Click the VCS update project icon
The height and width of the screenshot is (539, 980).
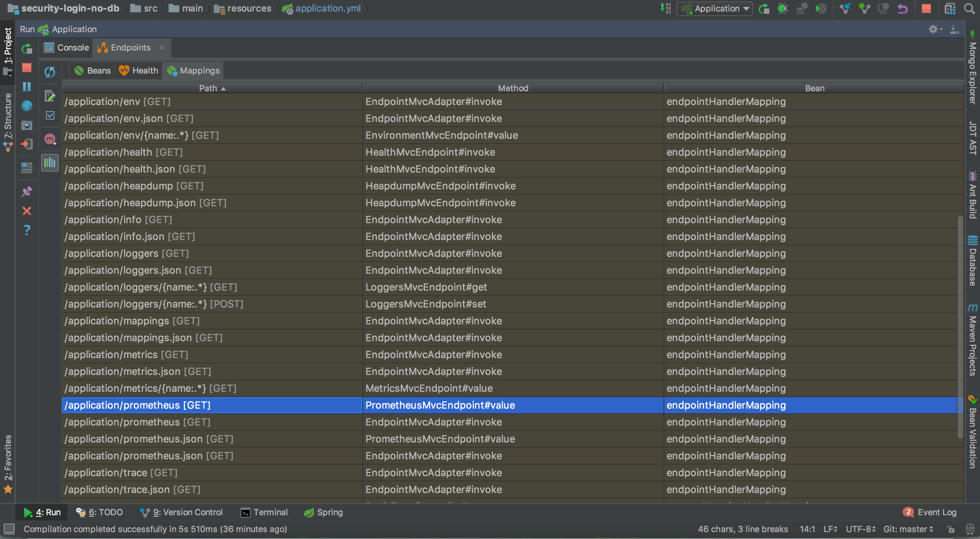845,8
